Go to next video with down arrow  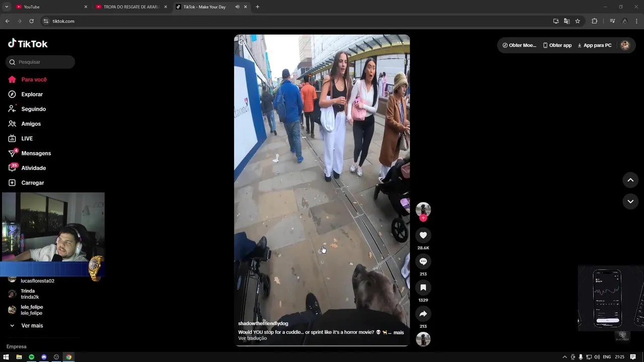[630, 201]
